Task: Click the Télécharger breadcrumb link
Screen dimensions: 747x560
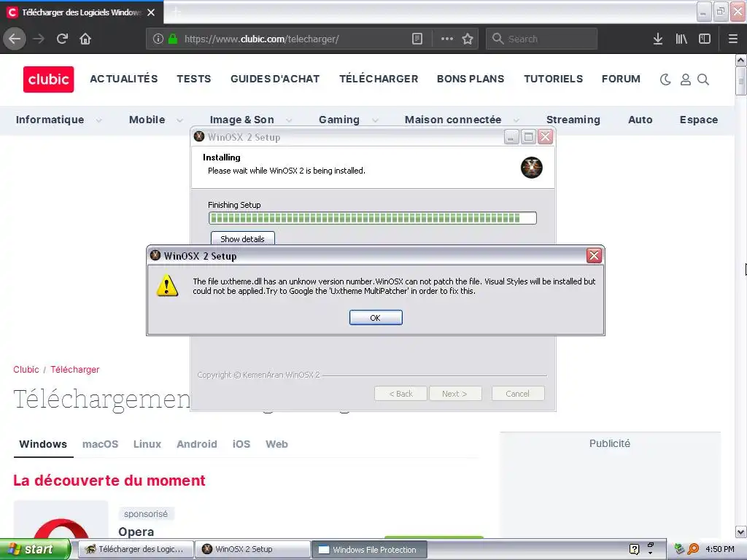Action: (75, 370)
